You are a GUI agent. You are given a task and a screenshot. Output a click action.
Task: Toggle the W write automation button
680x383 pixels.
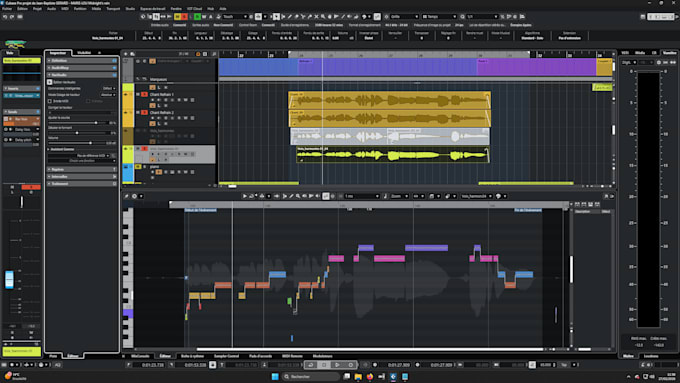pos(204,16)
